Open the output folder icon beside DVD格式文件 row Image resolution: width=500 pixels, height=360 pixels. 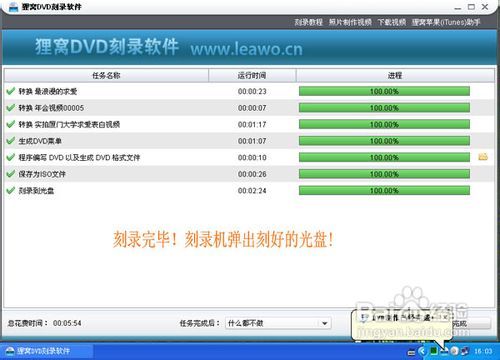483,156
